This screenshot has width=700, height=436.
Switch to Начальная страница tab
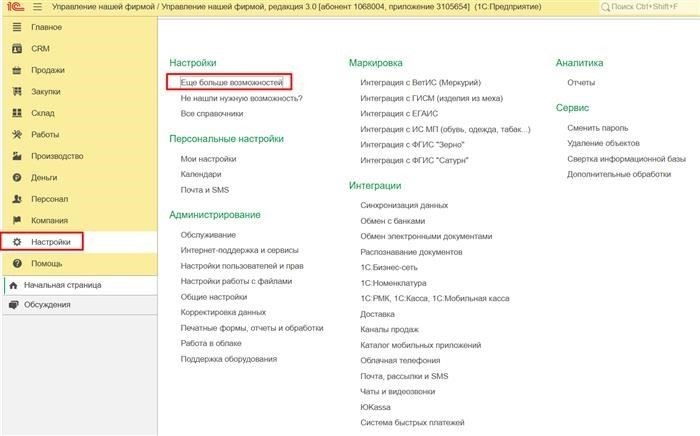[x=80, y=285]
